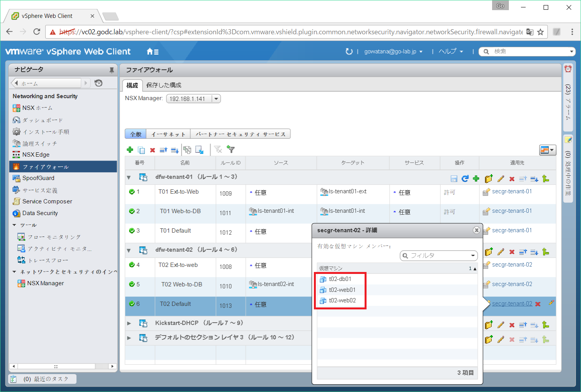
Task: Switch to 保存した構成 tab
Action: click(164, 85)
